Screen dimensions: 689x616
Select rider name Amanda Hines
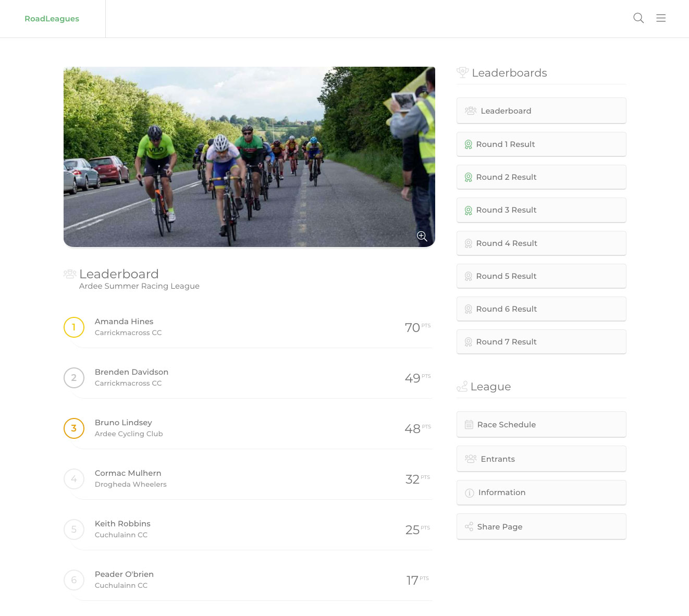point(124,322)
